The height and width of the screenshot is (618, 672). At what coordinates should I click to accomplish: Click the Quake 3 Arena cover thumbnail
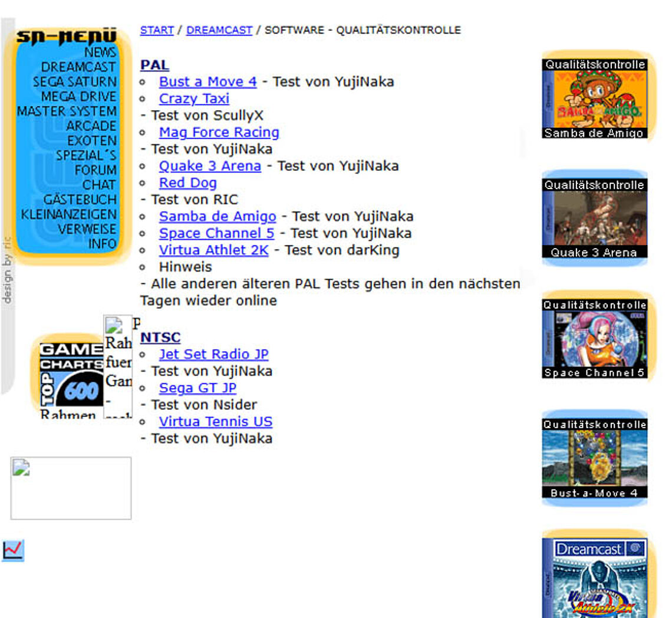595,219
